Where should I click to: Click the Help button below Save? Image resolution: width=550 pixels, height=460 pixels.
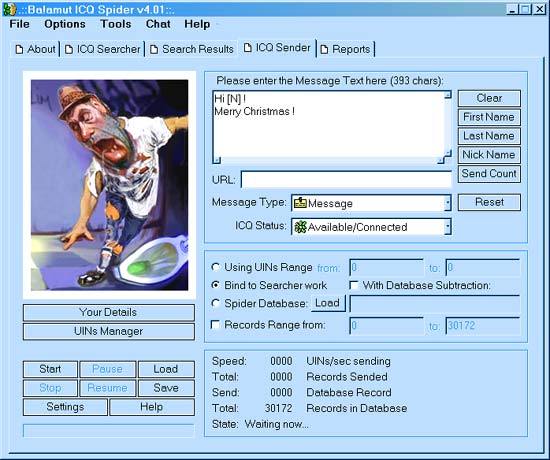(x=152, y=407)
